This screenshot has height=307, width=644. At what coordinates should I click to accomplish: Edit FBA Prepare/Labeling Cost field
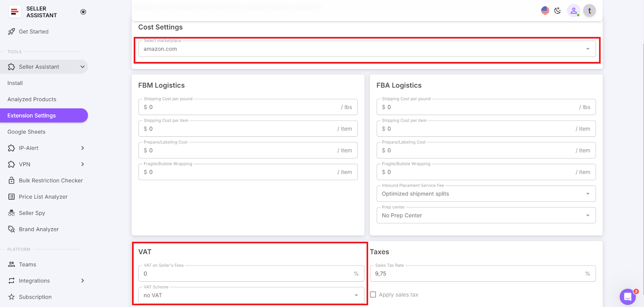tap(486, 150)
